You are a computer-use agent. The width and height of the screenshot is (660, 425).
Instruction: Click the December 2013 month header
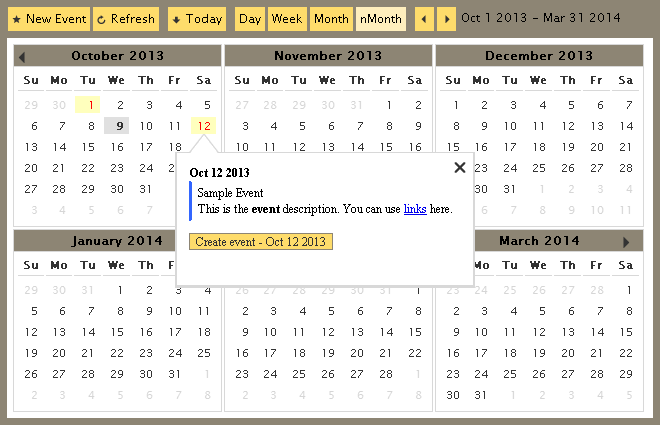pos(538,56)
